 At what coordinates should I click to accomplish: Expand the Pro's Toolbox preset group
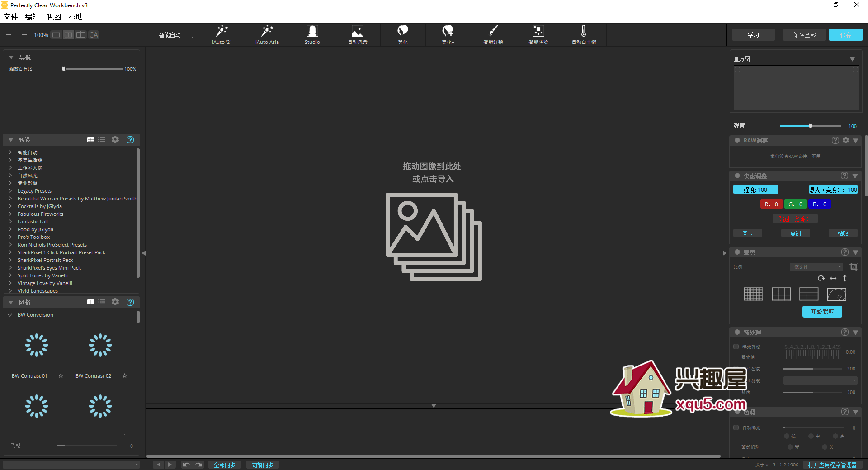coord(10,237)
